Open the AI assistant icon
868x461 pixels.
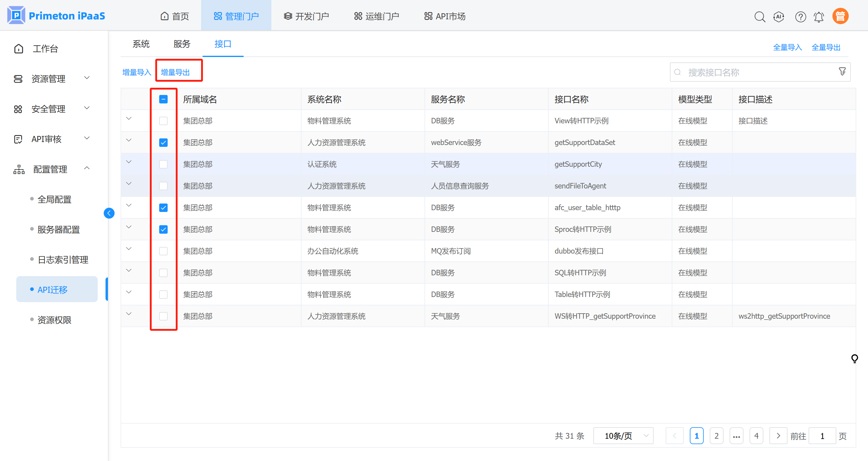(x=779, y=16)
